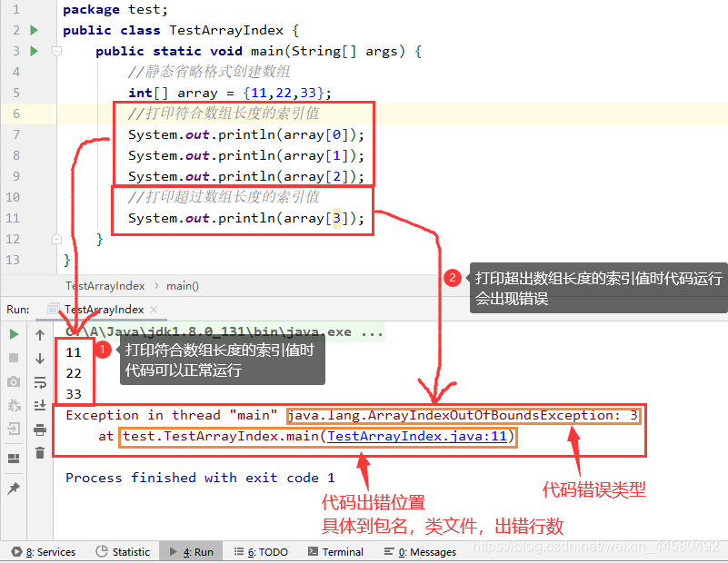This screenshot has height=563, width=728.
Task: Click the Print console output icon
Action: pos(40,430)
